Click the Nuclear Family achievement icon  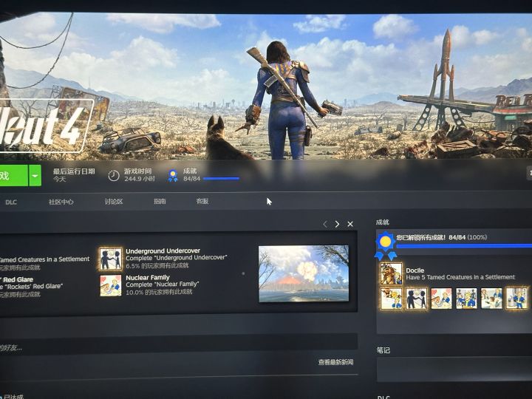click(x=110, y=284)
